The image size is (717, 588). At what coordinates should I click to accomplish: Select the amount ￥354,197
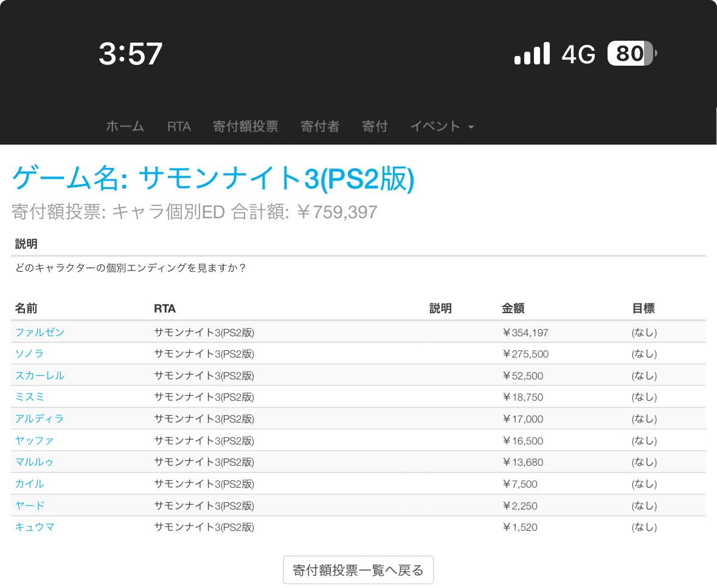click(525, 333)
